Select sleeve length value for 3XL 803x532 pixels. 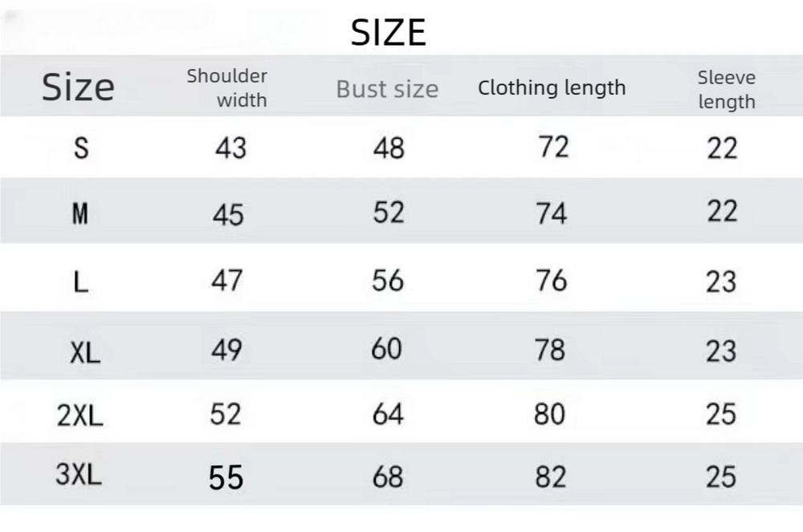pos(721,477)
